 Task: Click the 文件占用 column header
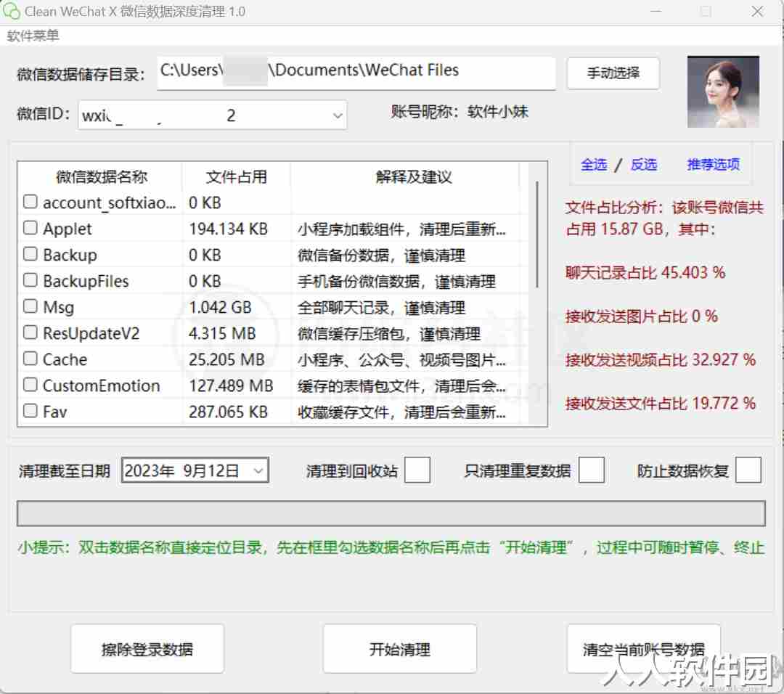click(236, 176)
